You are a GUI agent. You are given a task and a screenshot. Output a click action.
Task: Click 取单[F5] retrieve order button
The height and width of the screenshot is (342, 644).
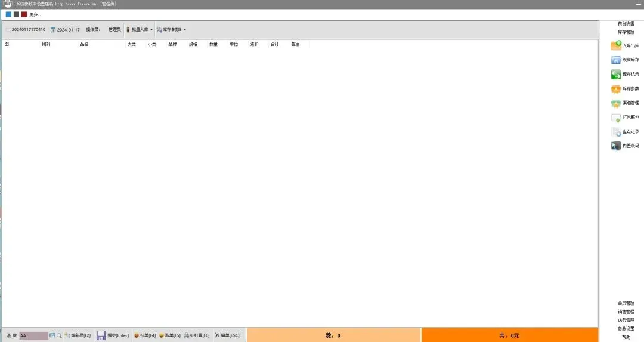[x=169, y=335]
